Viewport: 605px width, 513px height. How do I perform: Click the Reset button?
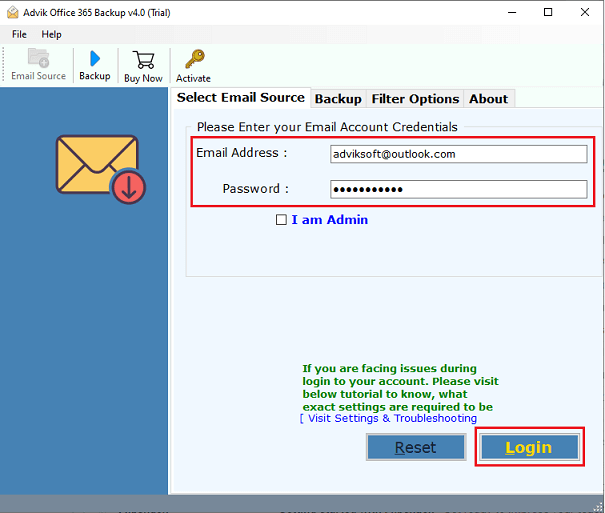[416, 447]
